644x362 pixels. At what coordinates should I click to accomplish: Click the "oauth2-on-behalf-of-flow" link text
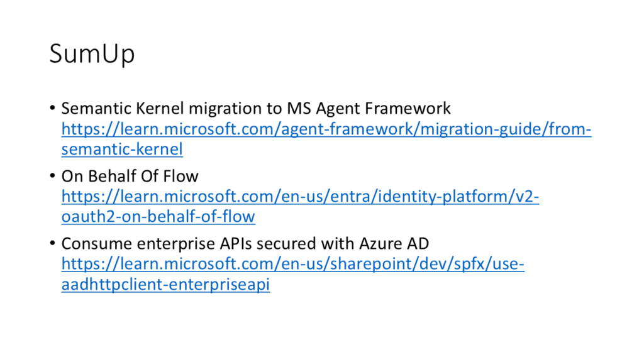158,217
